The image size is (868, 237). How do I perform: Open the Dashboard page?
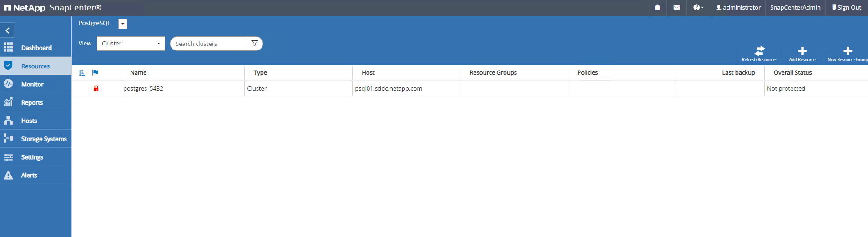click(x=35, y=48)
